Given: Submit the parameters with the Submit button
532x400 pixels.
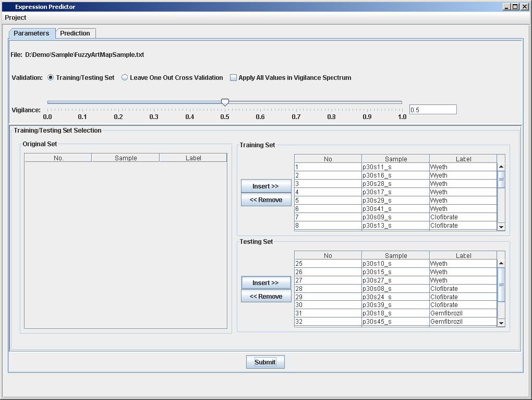Looking at the screenshot, I should pos(265,362).
